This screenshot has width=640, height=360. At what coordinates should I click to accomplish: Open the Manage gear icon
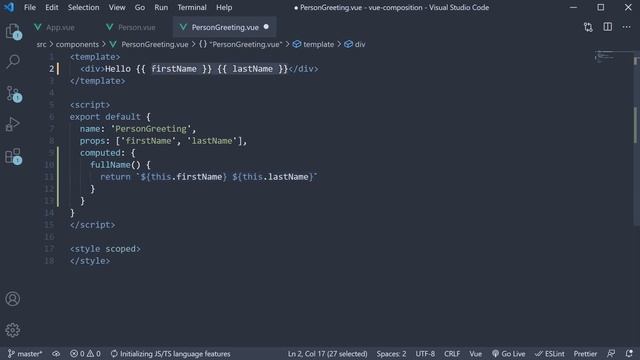click(x=13, y=330)
